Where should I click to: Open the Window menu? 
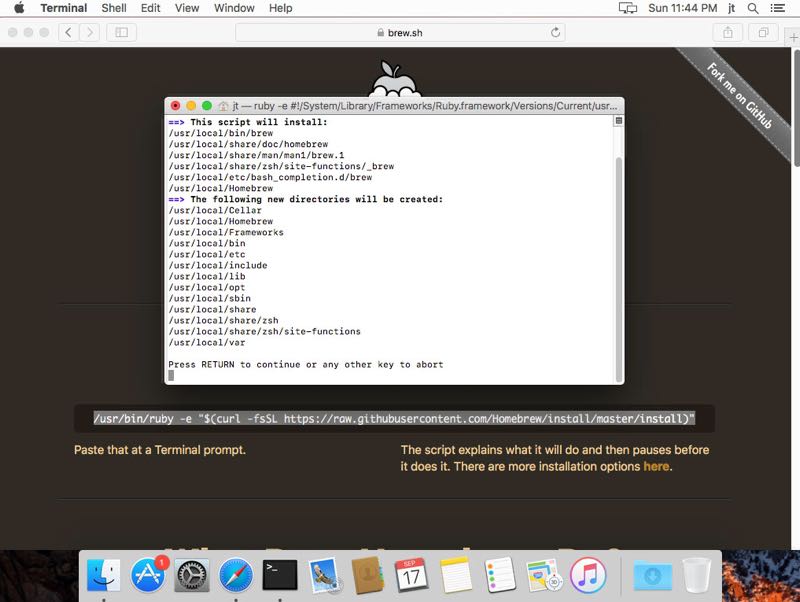234,8
